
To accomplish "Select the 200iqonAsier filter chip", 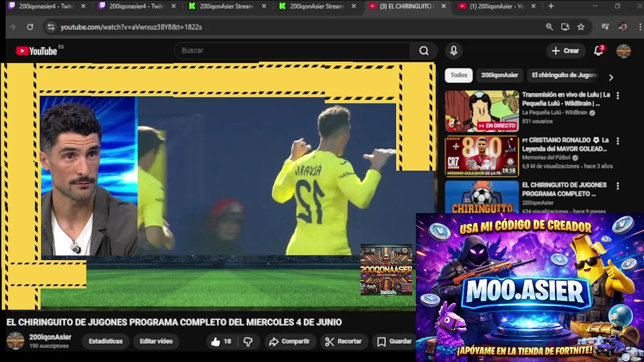I will click(499, 75).
